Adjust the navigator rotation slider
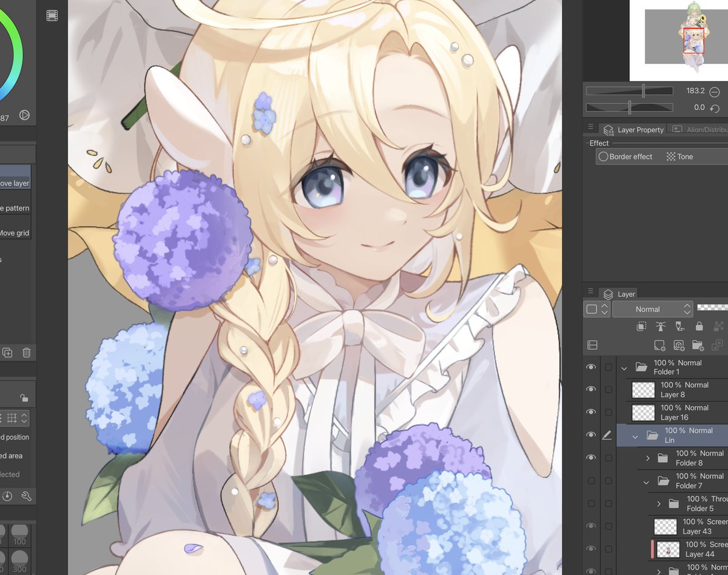This screenshot has height=575, width=728. tap(629, 107)
